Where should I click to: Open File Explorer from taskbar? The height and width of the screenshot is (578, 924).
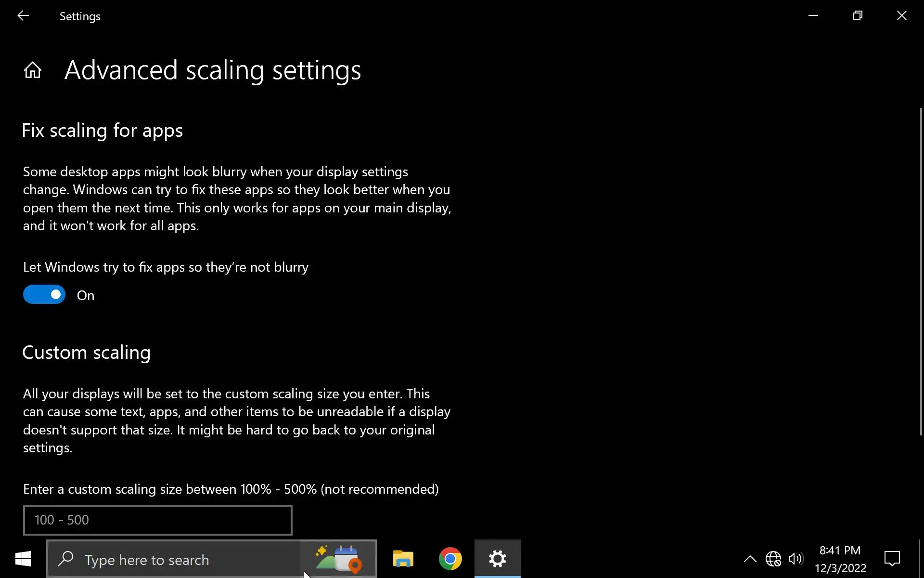click(x=403, y=559)
